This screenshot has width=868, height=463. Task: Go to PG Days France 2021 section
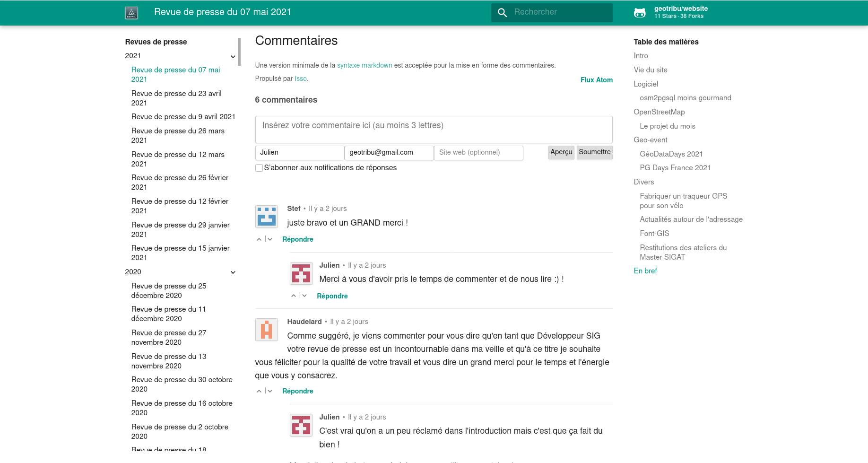(x=675, y=168)
